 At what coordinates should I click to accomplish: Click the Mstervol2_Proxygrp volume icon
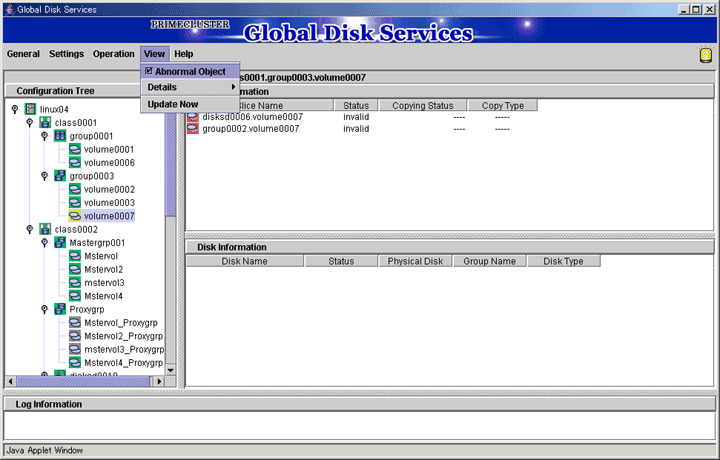coord(74,336)
